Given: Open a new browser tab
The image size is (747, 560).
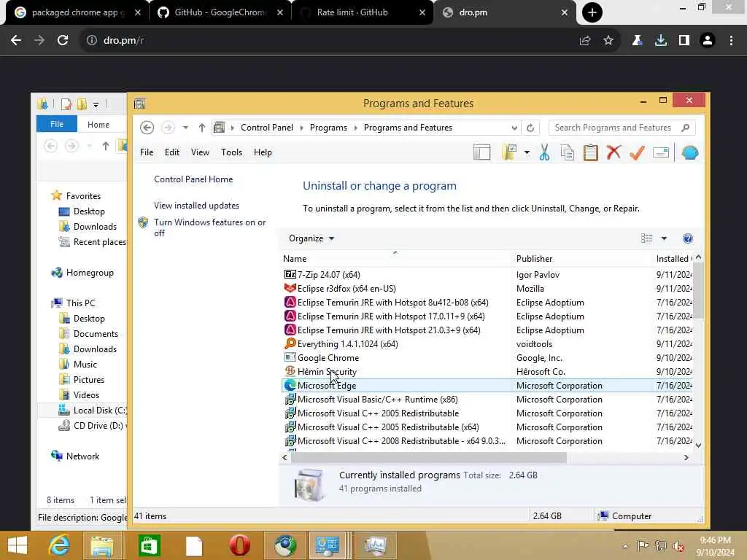Looking at the screenshot, I should [x=592, y=12].
